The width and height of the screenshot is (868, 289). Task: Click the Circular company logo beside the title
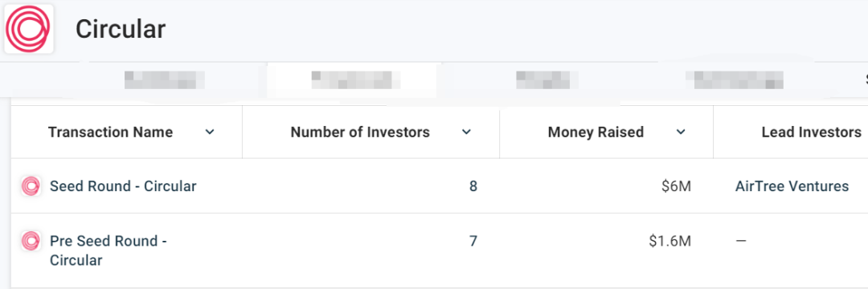pyautogui.click(x=28, y=29)
